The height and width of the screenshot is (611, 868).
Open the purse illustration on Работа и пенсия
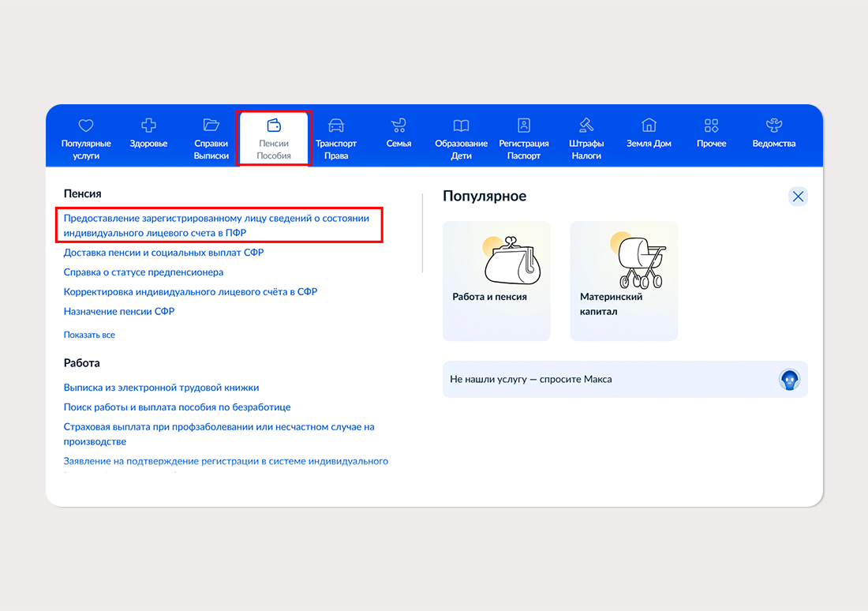click(512, 261)
